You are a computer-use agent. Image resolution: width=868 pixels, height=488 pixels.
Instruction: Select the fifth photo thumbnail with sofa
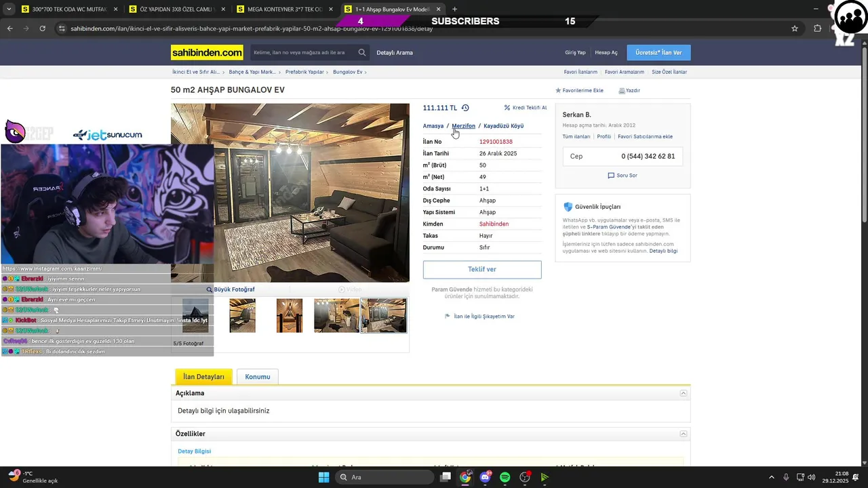coord(384,315)
